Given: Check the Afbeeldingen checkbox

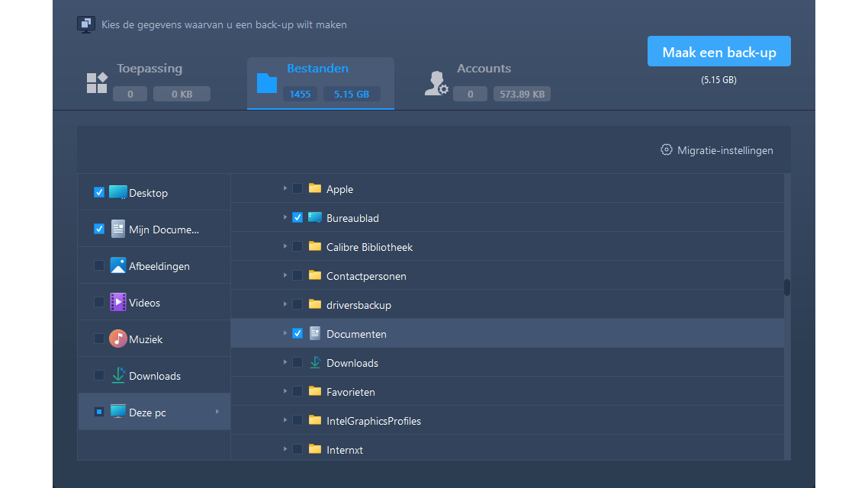Looking at the screenshot, I should click(99, 265).
